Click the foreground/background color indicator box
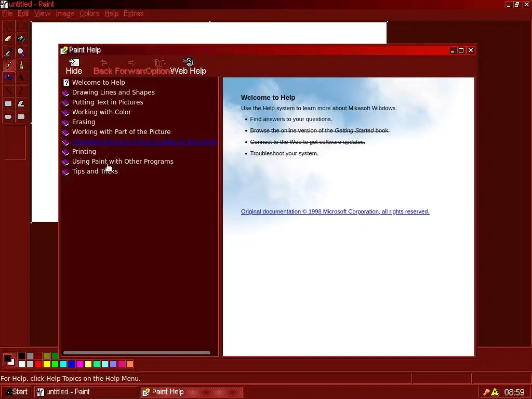 [9, 360]
